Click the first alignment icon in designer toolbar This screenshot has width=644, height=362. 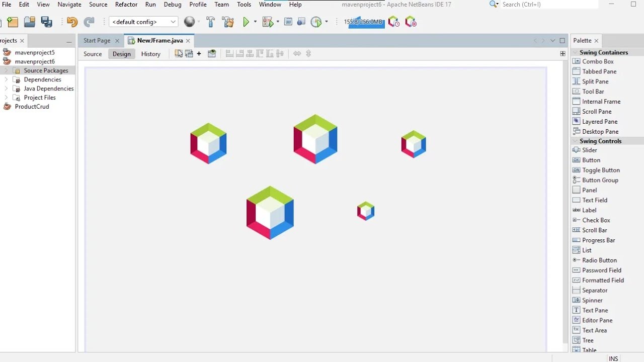pos(229,54)
